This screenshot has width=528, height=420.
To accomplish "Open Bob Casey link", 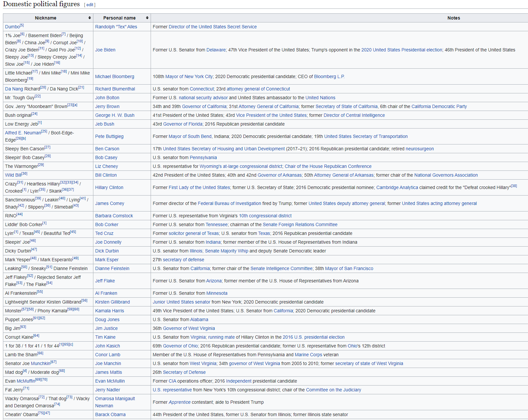I will coord(106,157).
